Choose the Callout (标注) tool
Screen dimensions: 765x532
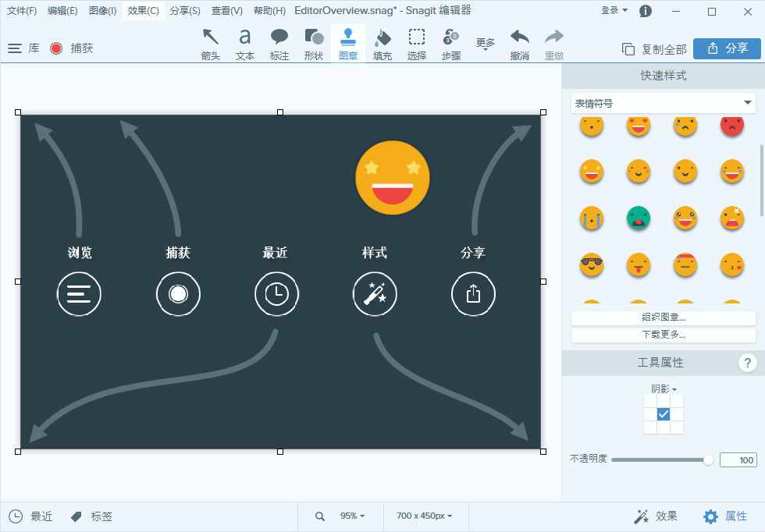279,44
